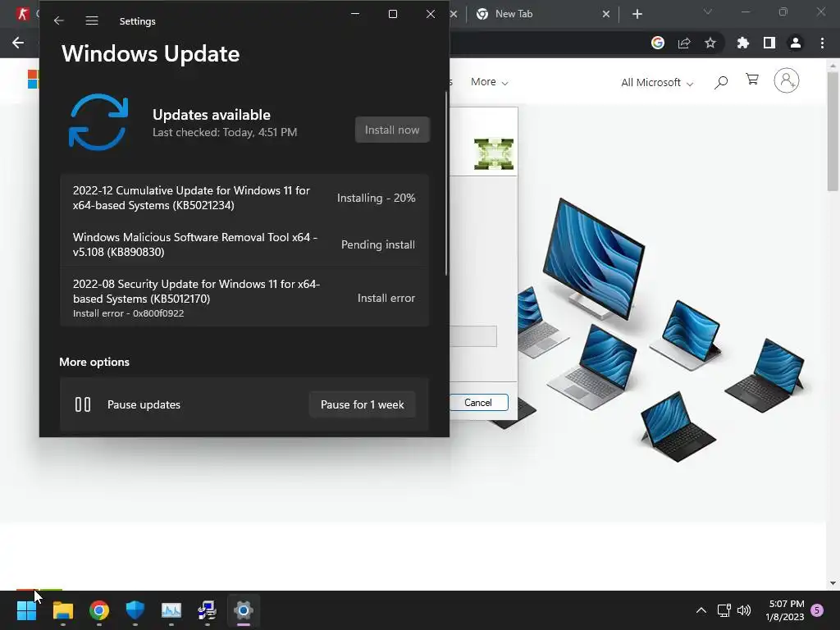Click the sign-in account icon on Microsoft site
840x630 pixels.
pyautogui.click(x=787, y=80)
